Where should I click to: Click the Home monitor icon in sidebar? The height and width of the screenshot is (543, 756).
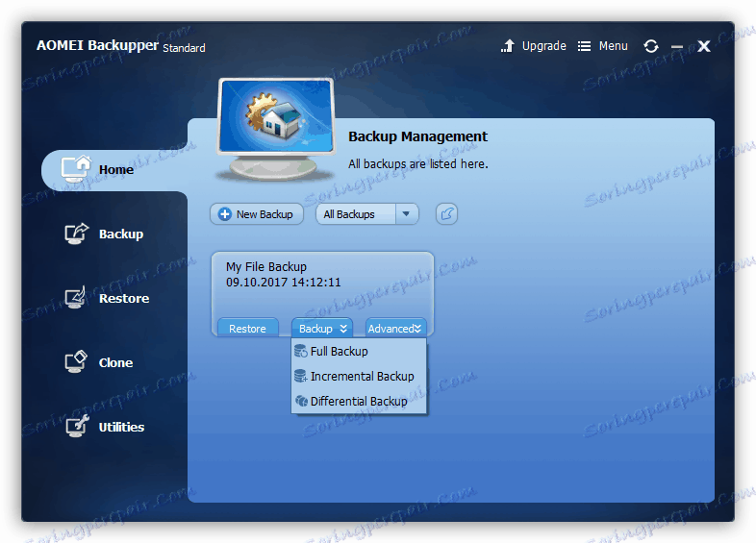point(76,168)
